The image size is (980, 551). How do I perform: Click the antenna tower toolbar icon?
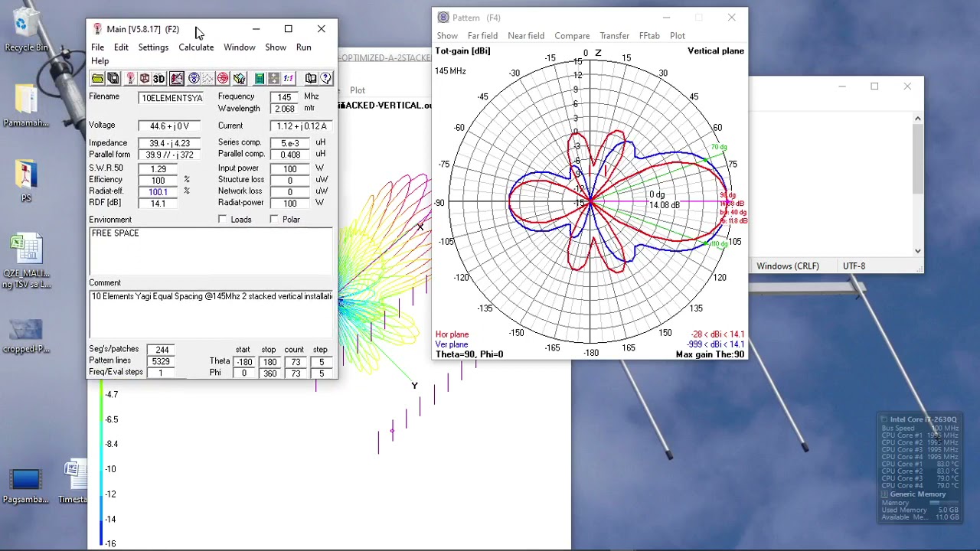tap(130, 78)
